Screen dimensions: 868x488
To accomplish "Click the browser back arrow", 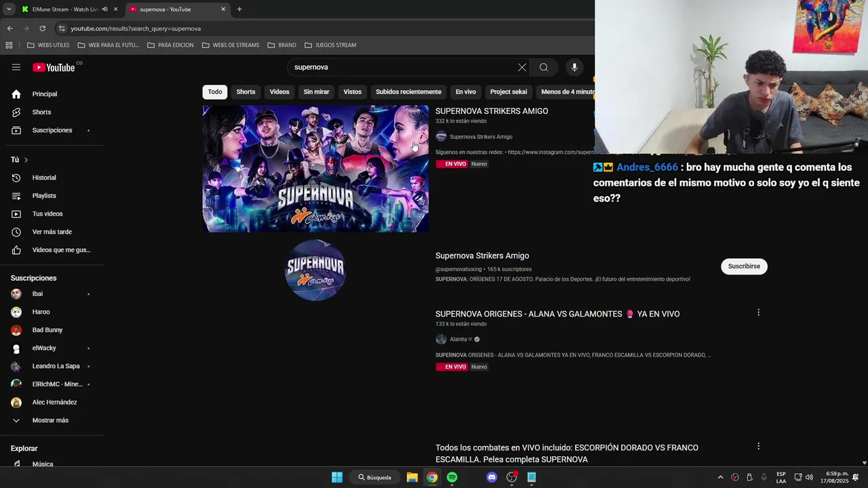I will [x=9, y=28].
